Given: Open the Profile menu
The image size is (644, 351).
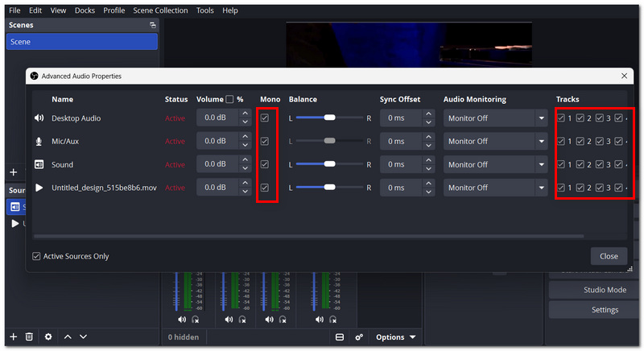Looking at the screenshot, I should (x=114, y=10).
